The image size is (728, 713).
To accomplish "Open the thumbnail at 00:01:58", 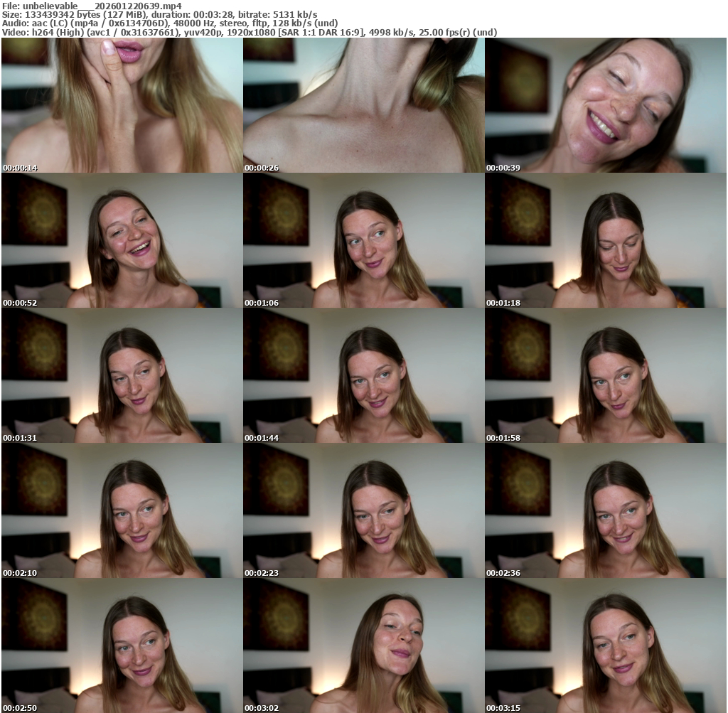I will [x=605, y=375].
